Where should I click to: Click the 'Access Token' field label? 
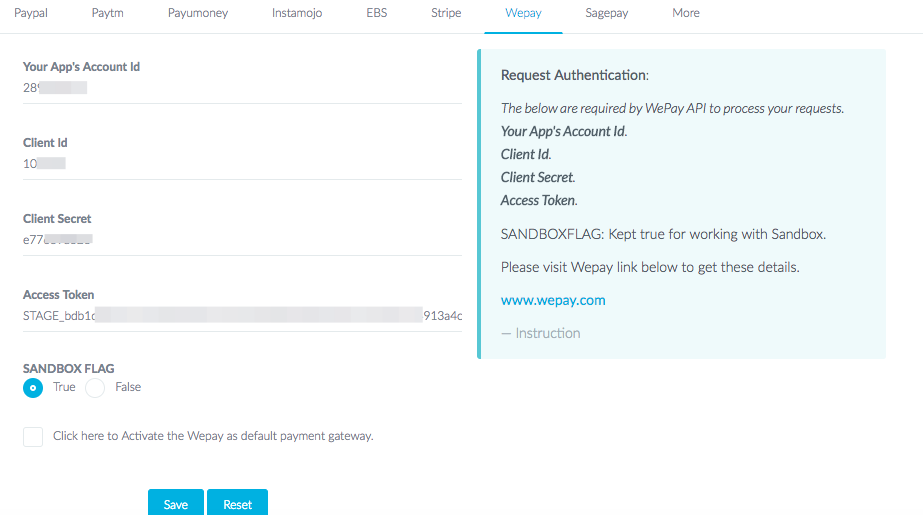pyautogui.click(x=58, y=294)
